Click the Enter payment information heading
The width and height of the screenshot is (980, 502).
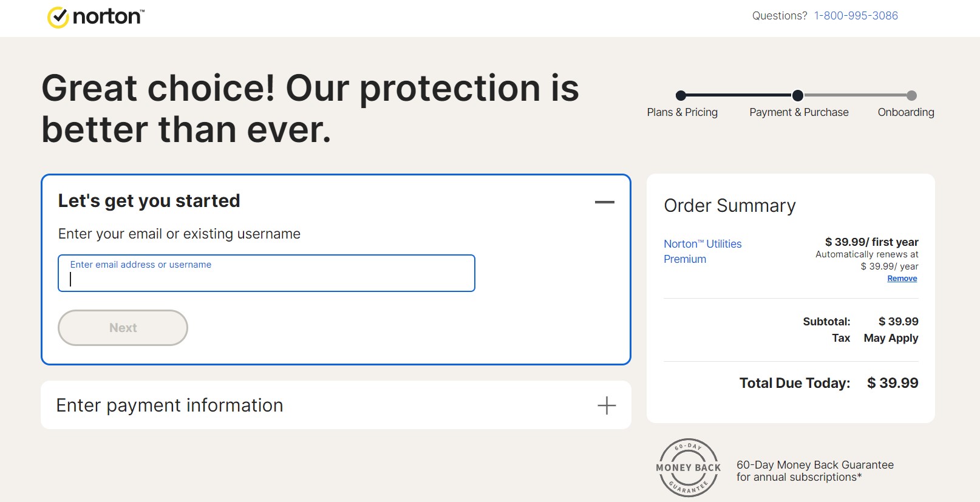[x=169, y=405]
